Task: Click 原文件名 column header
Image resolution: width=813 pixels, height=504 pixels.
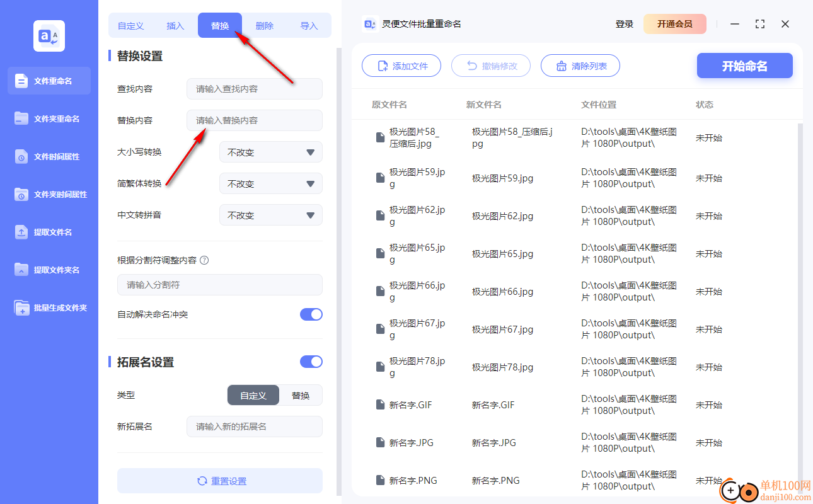Action: pyautogui.click(x=389, y=105)
